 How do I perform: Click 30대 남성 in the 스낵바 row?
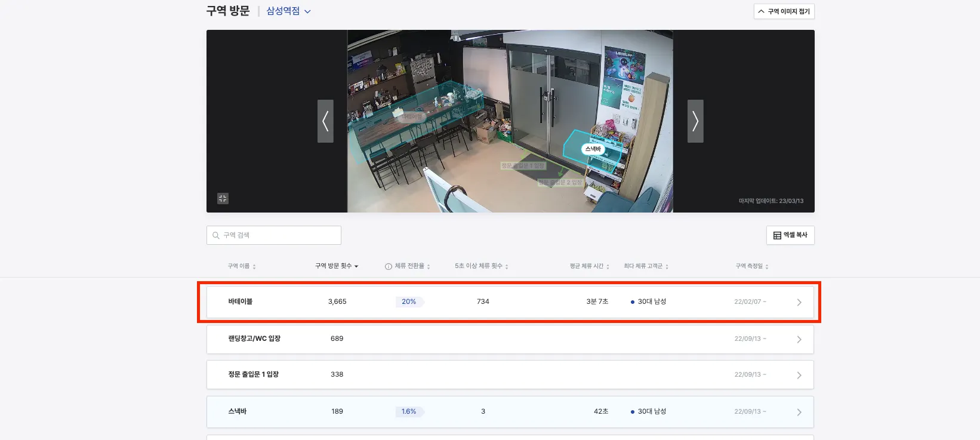tap(652, 411)
